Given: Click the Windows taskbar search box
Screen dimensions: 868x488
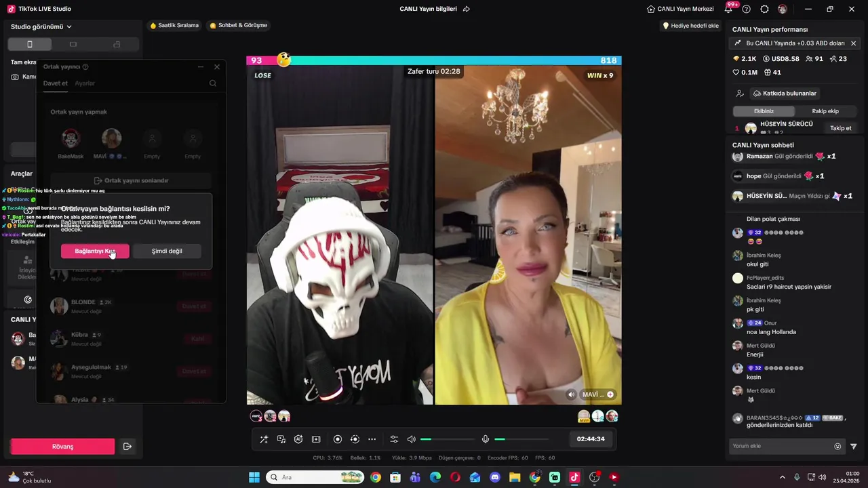Looking at the screenshot, I should [315, 477].
